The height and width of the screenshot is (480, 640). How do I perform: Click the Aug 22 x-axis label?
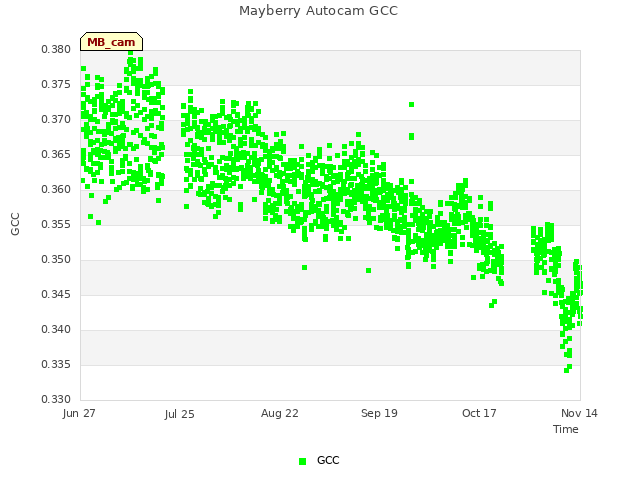pos(280,413)
